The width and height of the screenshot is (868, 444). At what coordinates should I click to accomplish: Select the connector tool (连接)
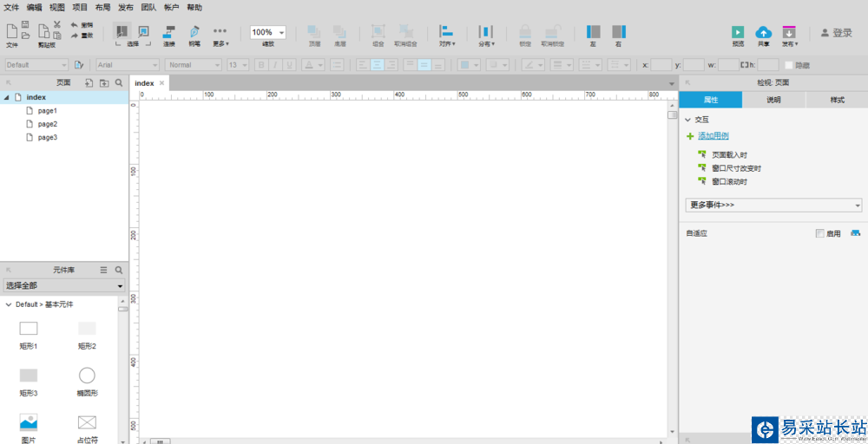point(169,31)
